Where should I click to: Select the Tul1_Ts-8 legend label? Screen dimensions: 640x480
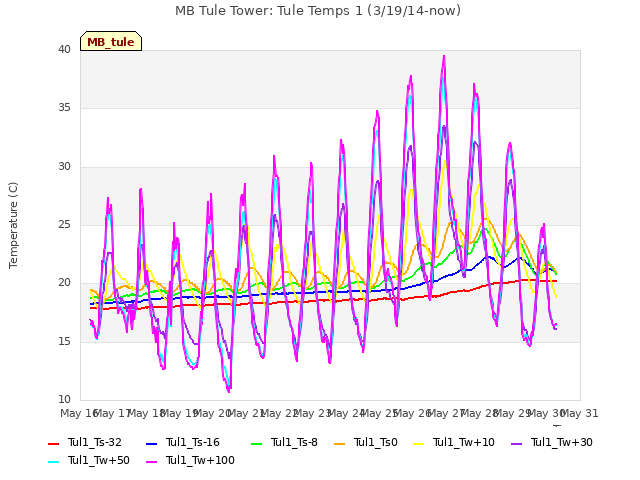(x=294, y=442)
